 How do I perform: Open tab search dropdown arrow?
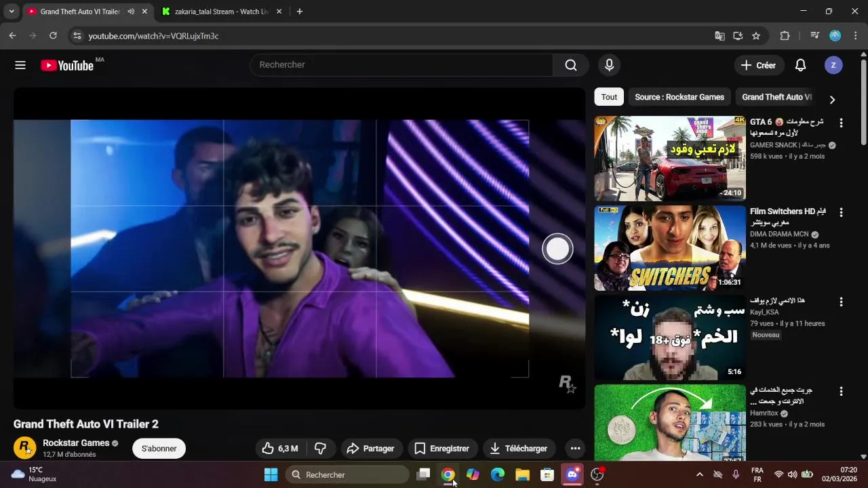click(x=12, y=12)
